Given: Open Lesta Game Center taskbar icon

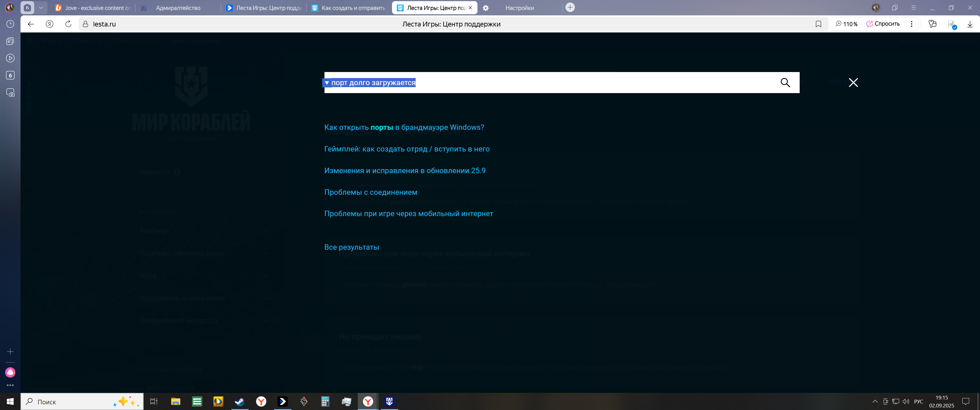Looking at the screenshot, I should pyautogui.click(x=283, y=402).
